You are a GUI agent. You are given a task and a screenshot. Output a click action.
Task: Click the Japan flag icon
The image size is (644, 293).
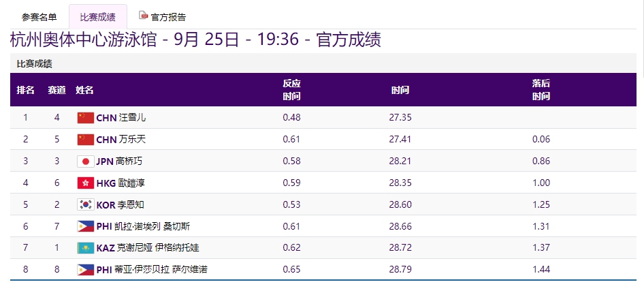click(x=85, y=161)
